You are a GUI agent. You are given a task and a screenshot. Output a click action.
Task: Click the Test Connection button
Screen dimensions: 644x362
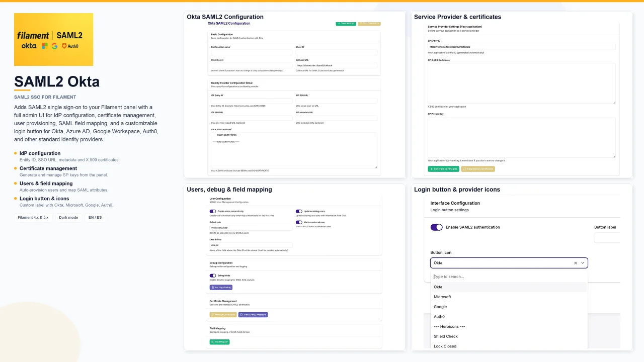[x=369, y=24]
